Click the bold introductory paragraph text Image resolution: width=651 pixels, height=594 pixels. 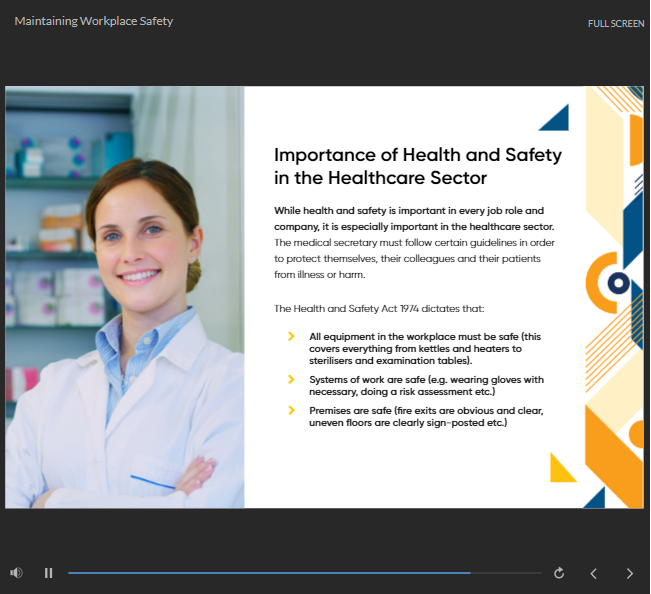pos(408,218)
